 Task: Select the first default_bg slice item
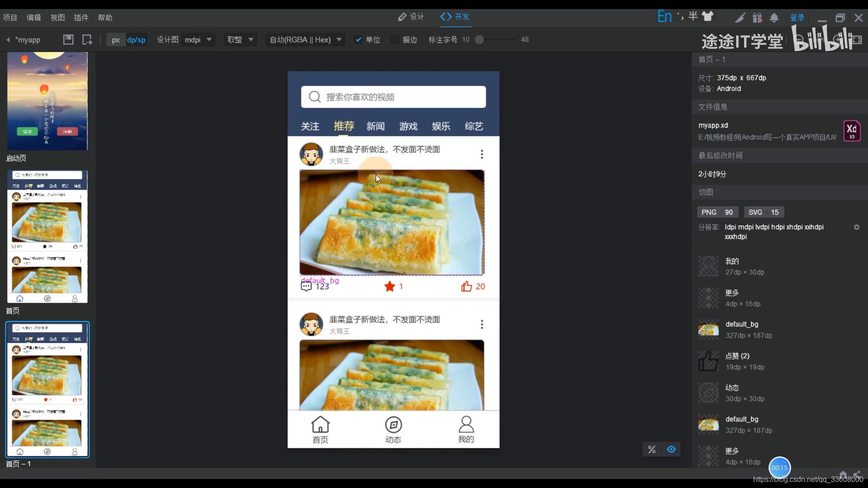point(780,329)
